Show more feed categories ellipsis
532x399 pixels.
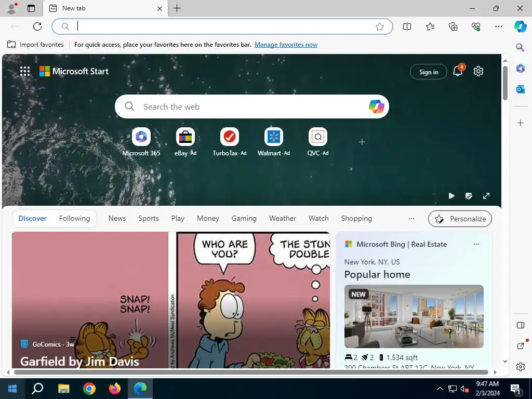tap(411, 219)
